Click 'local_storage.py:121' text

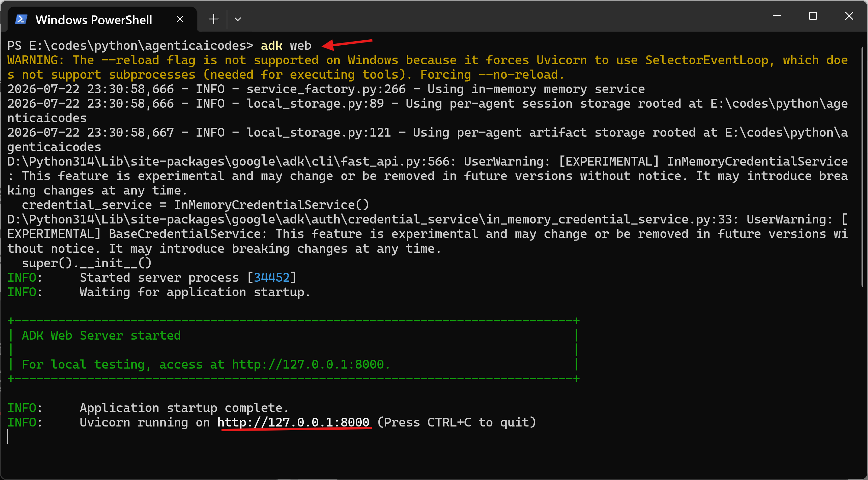coord(319,133)
